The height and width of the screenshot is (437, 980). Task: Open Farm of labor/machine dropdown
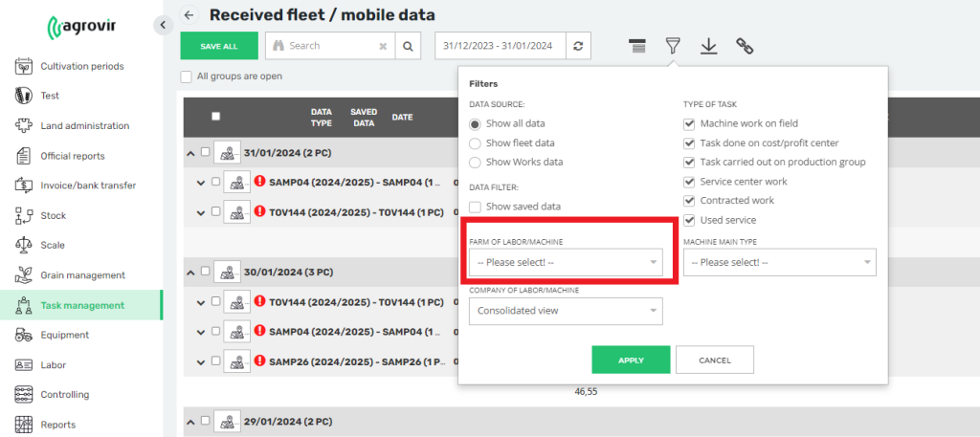coord(566,262)
